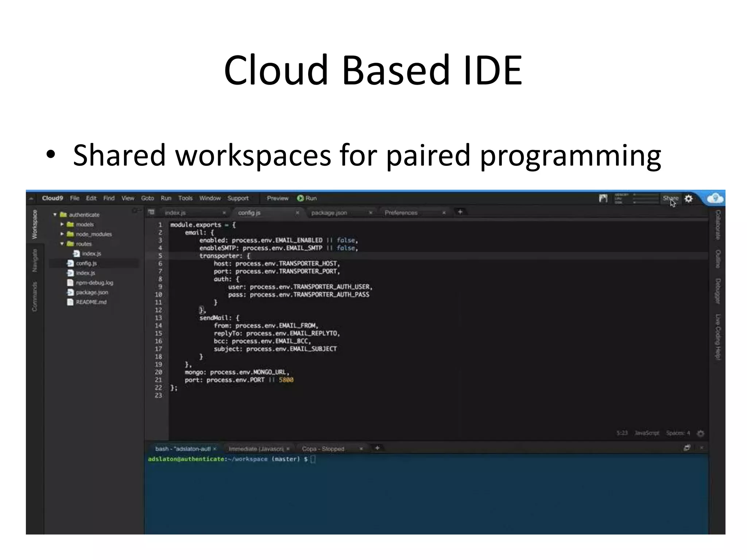Collapse the menu bar with the up arrow

pyautogui.click(x=31, y=199)
